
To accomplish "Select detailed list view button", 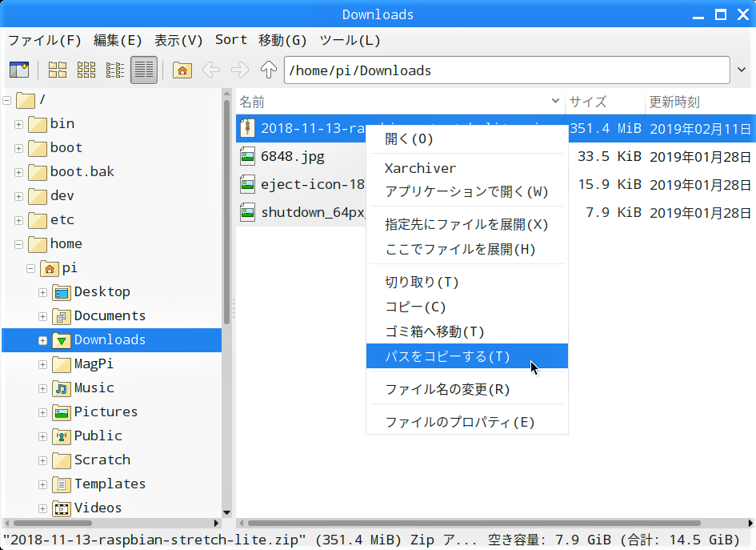I will [x=144, y=70].
